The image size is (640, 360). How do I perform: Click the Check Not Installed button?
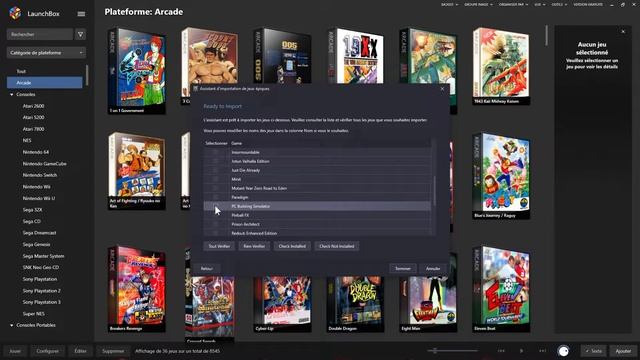337,246
